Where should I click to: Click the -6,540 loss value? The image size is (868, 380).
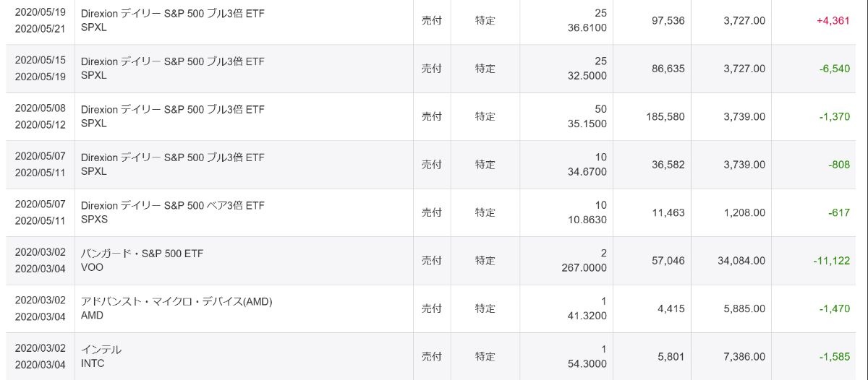(x=834, y=69)
